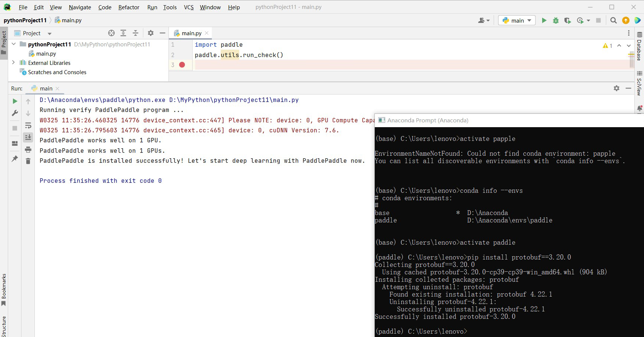Run main with the green Run button

pos(544,20)
